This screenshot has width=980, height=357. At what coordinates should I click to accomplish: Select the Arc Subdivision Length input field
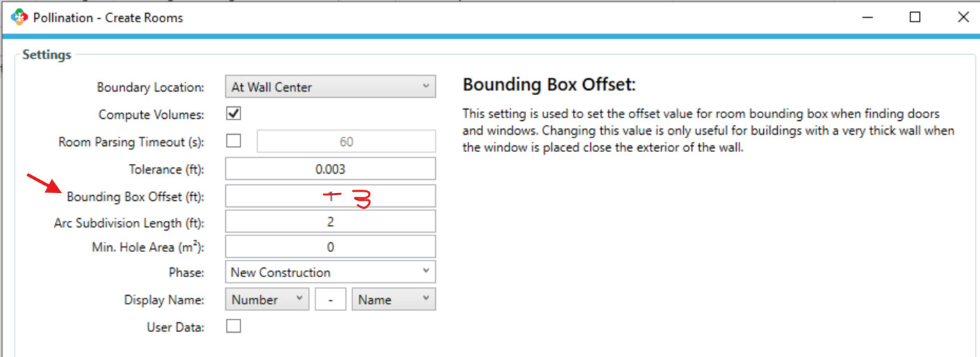pos(330,222)
